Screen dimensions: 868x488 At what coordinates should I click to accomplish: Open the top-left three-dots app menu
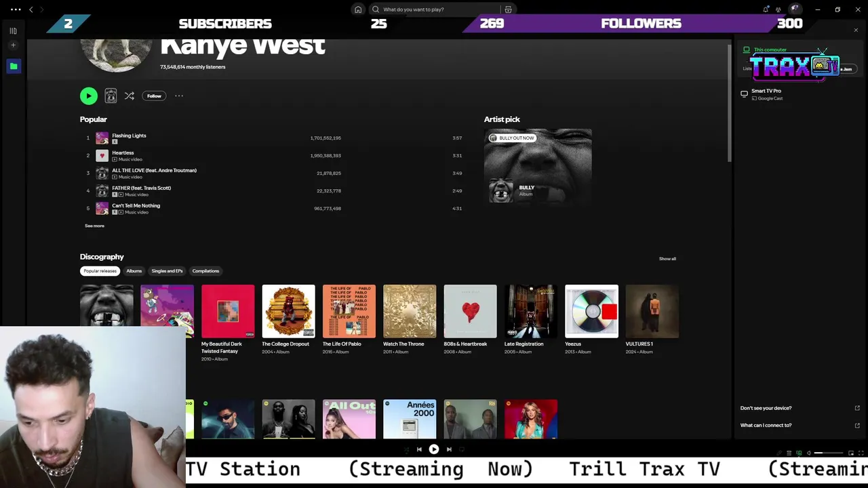pos(15,9)
